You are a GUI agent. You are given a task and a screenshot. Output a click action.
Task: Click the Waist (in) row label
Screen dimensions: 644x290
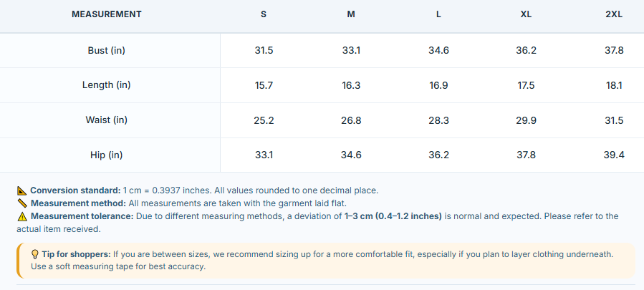[106, 120]
